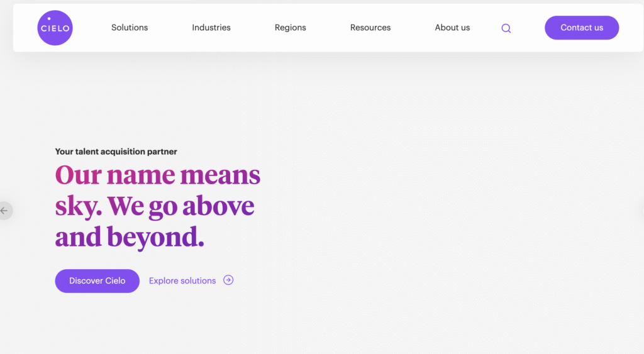Click empty hero area right of headline

[x=453, y=207]
